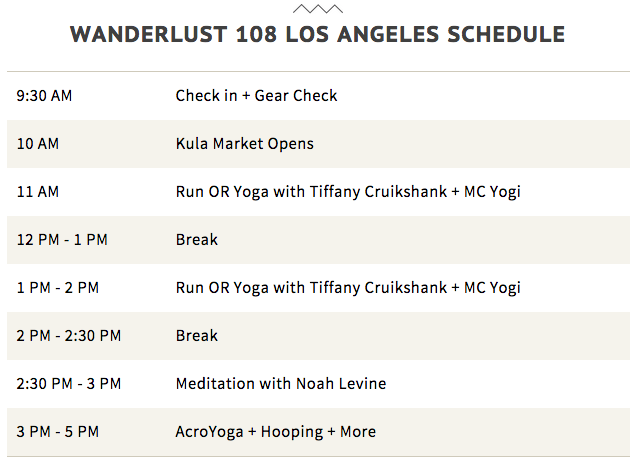Image resolution: width=638 pixels, height=462 pixels.
Task: Click the AcroYoga + Hooping + More entry
Action: tap(275, 432)
